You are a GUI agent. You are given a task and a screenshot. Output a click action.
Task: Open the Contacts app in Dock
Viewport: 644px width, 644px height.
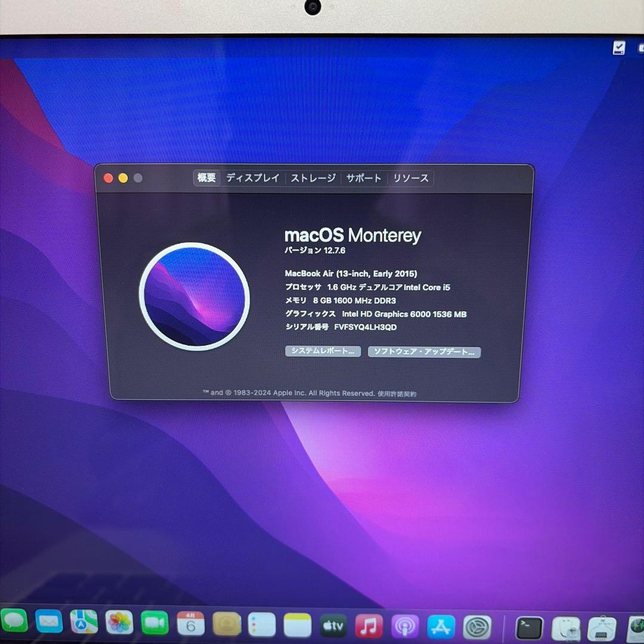point(227,624)
